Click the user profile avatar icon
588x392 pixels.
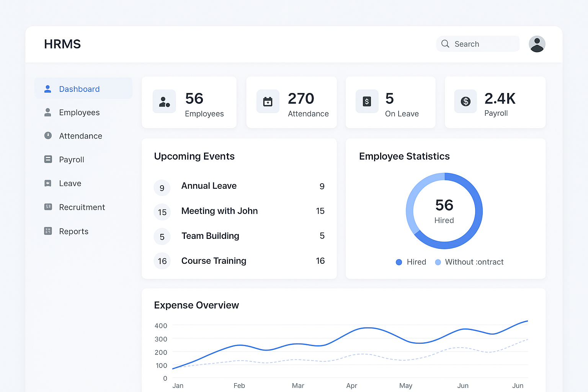click(537, 44)
